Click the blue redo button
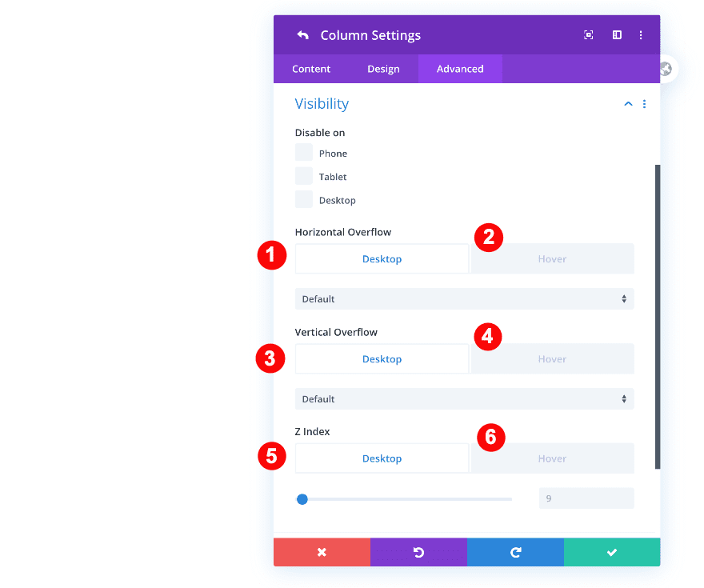 coord(515,552)
